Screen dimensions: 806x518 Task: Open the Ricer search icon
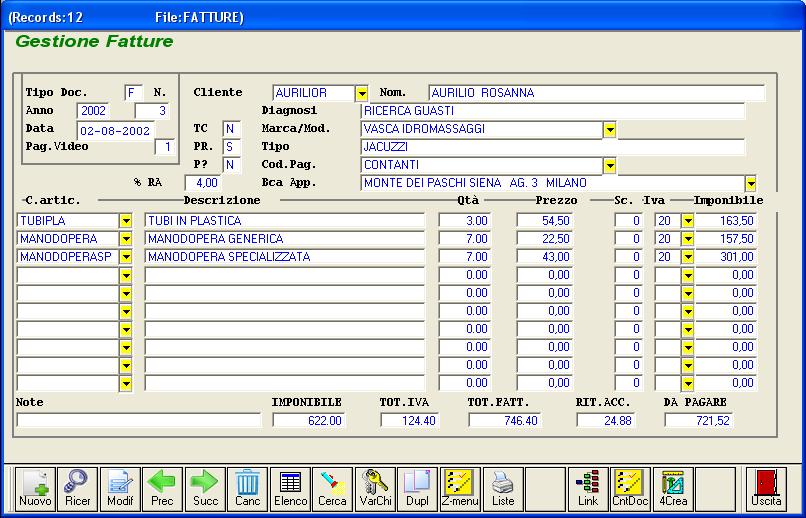78,489
